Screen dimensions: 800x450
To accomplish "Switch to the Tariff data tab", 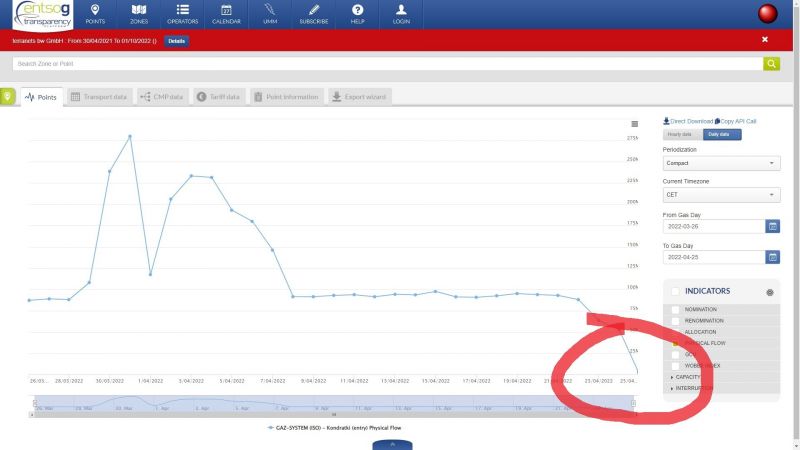I will [218, 97].
